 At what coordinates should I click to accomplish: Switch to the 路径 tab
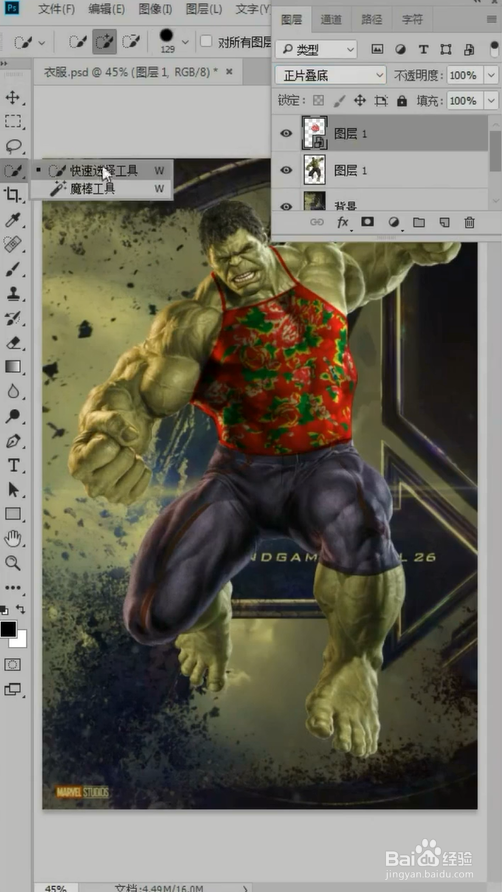click(x=372, y=19)
